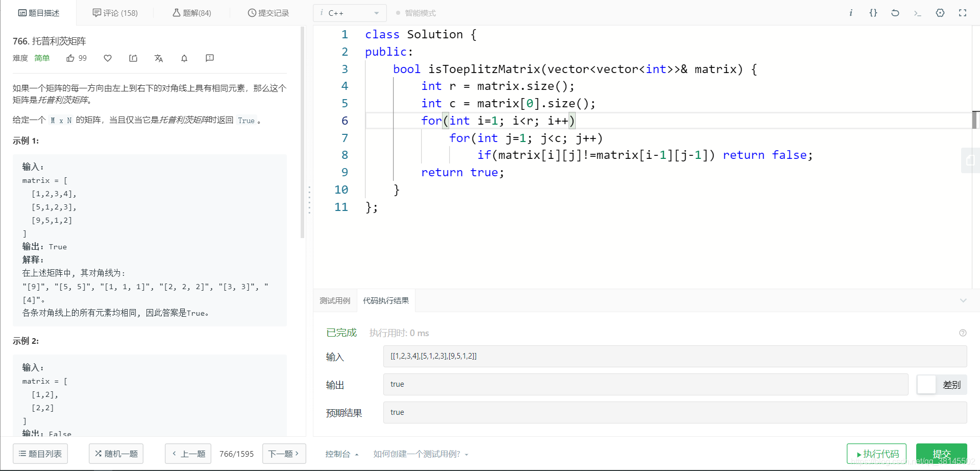Click the 766/1595 problem counter
The image size is (980, 471).
coord(236,454)
